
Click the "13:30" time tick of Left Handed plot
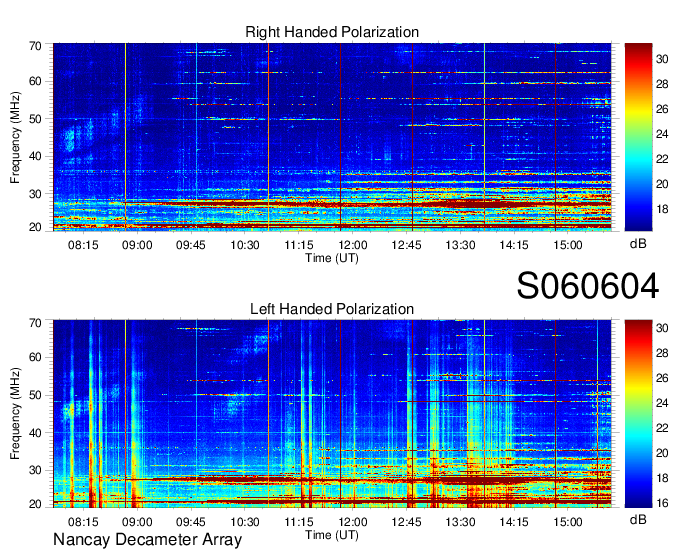(x=460, y=522)
